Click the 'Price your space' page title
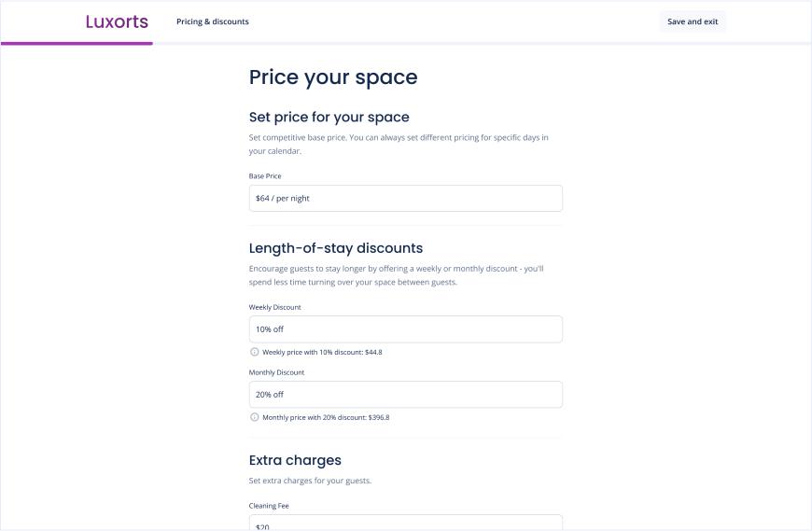This screenshot has height=531, width=812. (333, 77)
